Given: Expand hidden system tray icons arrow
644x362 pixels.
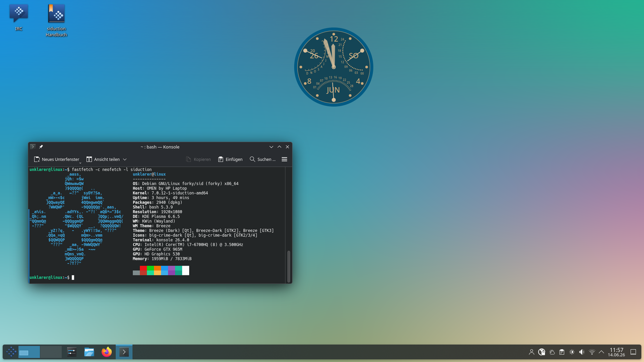Looking at the screenshot, I should (601, 352).
